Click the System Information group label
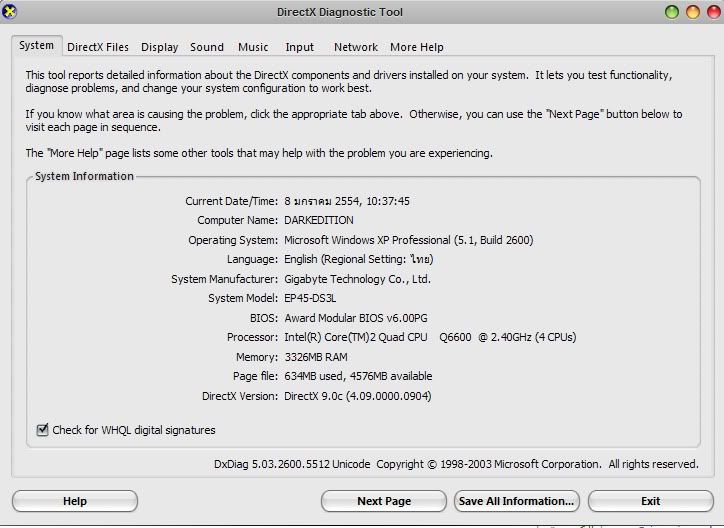Image resolution: width=724 pixels, height=528 pixels. coord(84,176)
